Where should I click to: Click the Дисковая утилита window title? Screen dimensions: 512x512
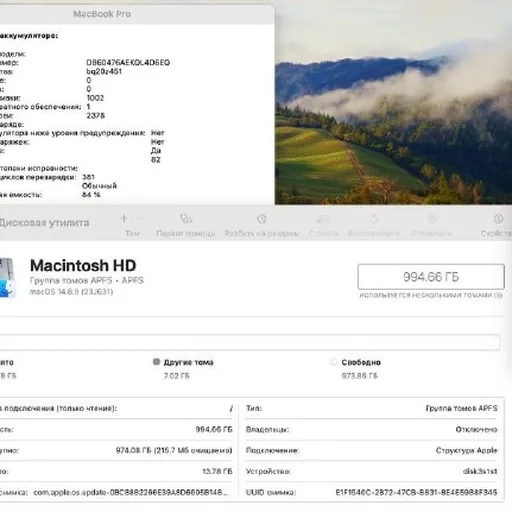click(44, 223)
